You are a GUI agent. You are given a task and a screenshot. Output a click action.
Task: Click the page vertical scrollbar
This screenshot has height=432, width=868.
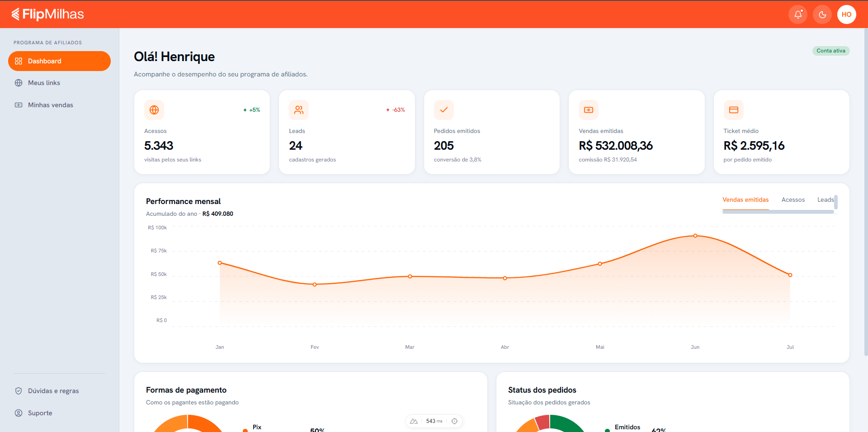click(x=866, y=192)
